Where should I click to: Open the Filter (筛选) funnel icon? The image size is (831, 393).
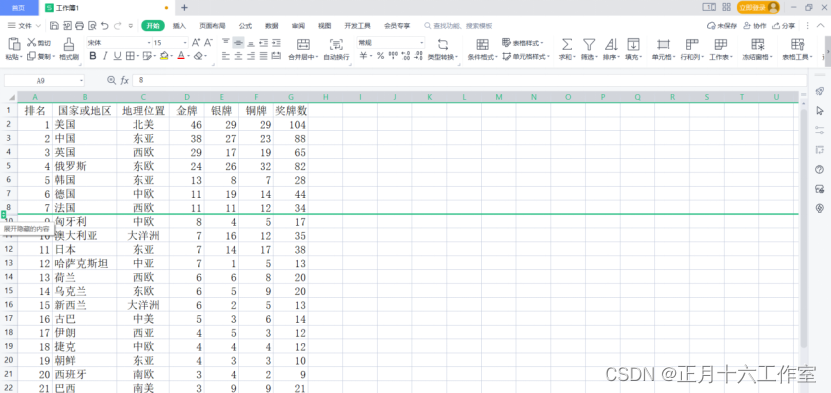pos(589,44)
